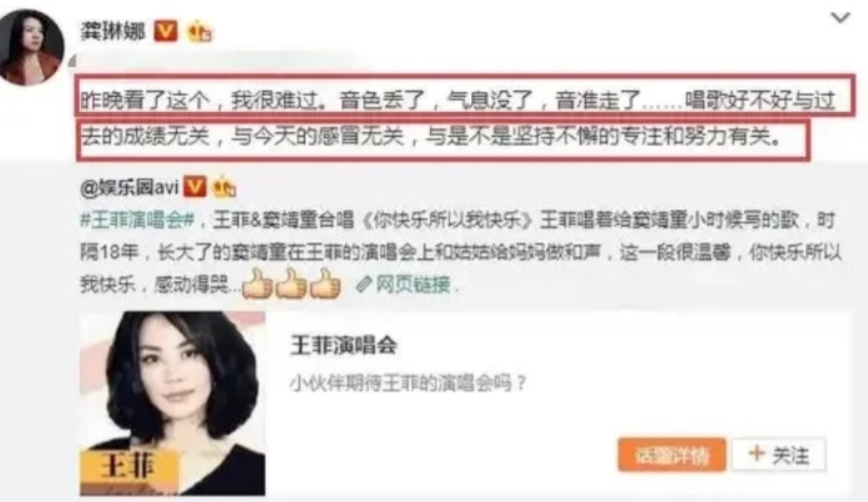
Task: Click the membership crown icon next to 龚琳娜
Action: tap(200, 31)
